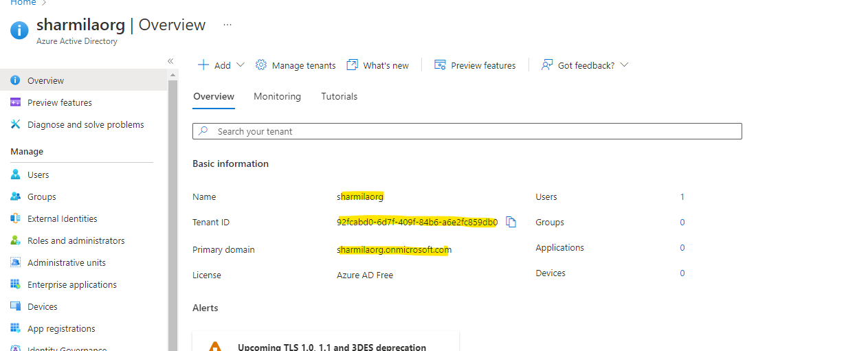The height and width of the screenshot is (351, 868).
Task: Click the Groups people icon in sidebar
Action: tap(15, 196)
